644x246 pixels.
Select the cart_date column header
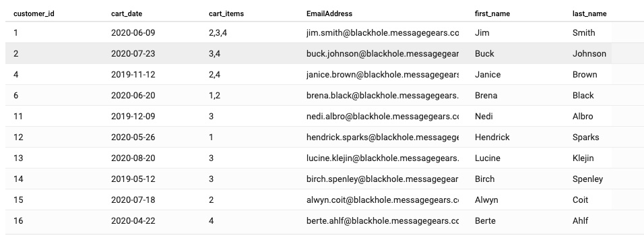click(127, 13)
